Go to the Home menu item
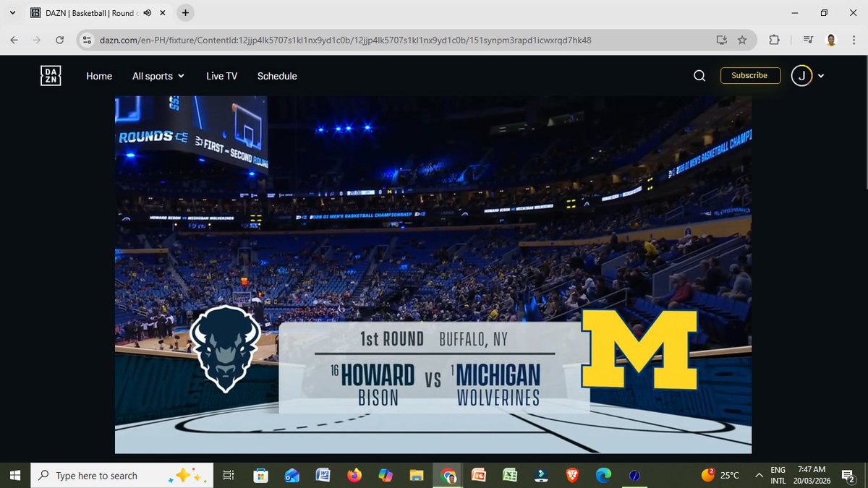 [x=99, y=76]
